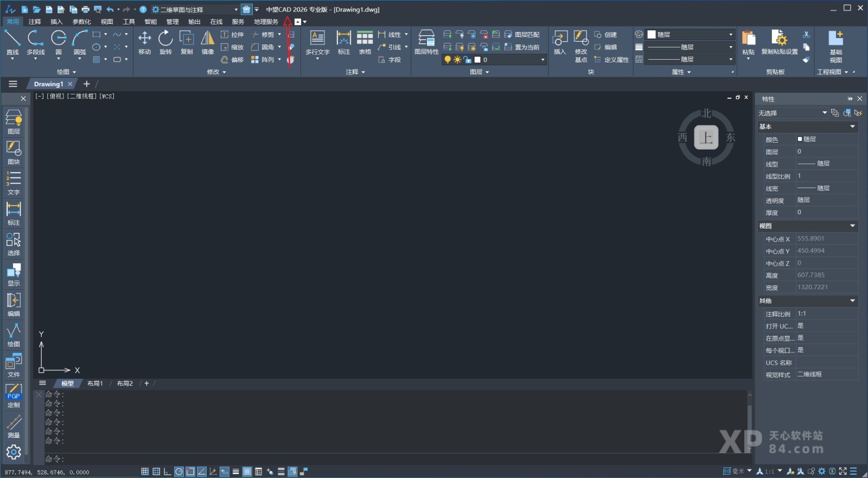This screenshot has height=478, width=868.
Task: Activate the 镜像 mirror tool
Action: point(208,42)
